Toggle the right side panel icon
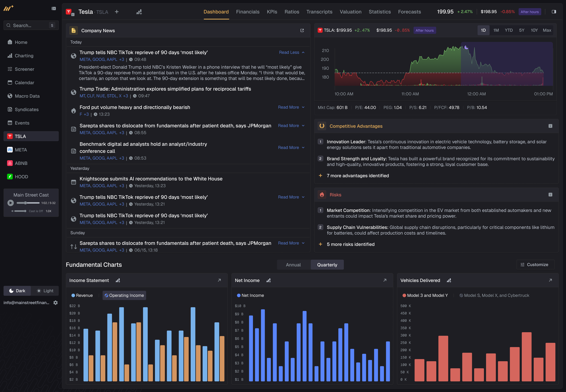 coord(554,12)
